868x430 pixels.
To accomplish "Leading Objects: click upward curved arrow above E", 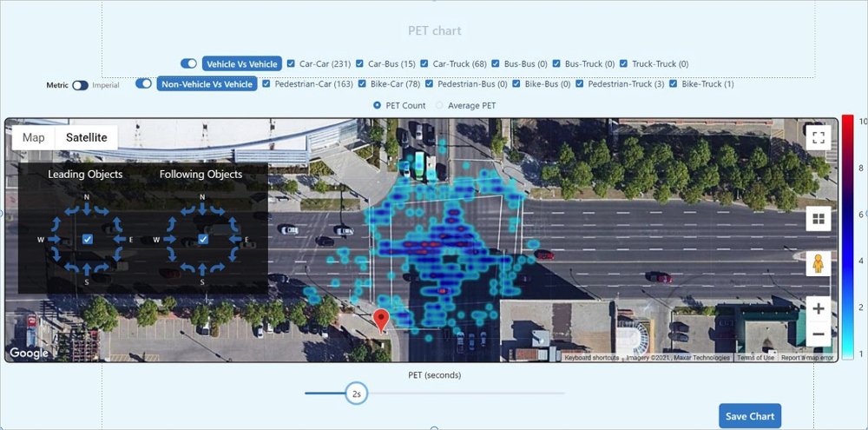I will tap(117, 224).
